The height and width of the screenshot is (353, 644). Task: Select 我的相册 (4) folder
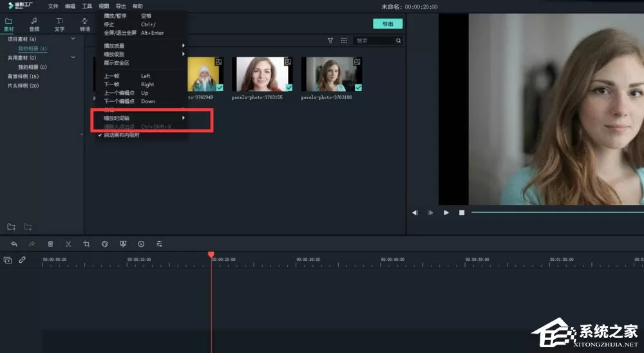pyautogui.click(x=32, y=48)
